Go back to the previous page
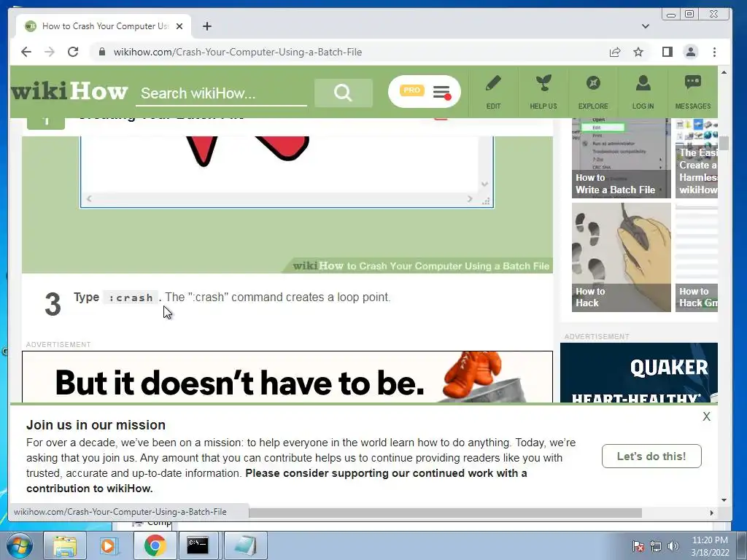 26,52
